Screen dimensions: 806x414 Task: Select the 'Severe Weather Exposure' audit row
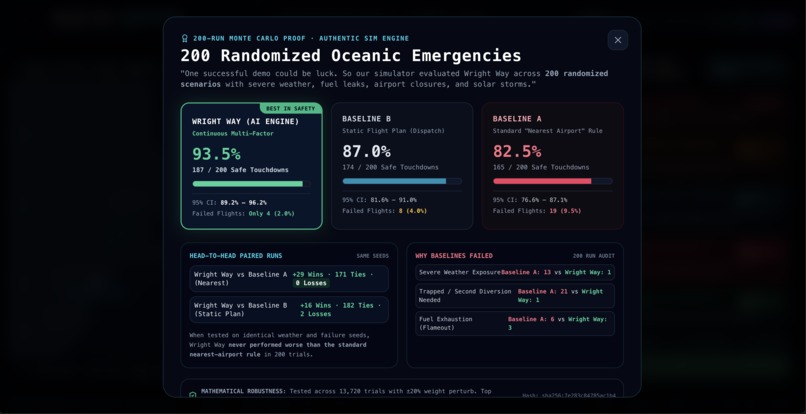click(x=515, y=273)
